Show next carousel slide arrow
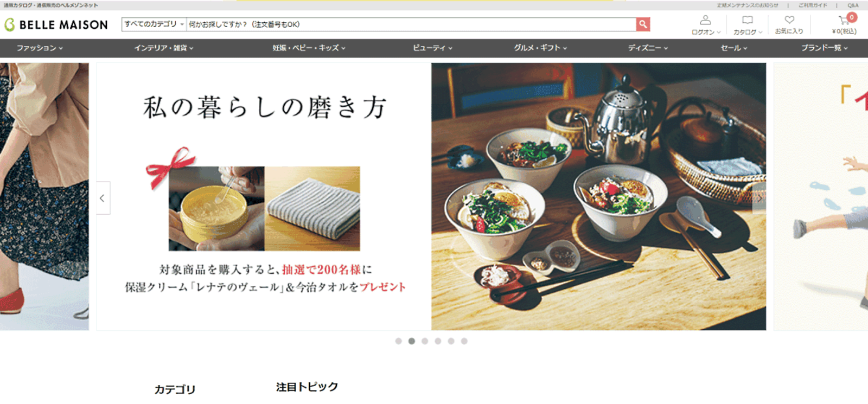The width and height of the screenshot is (868, 404). pos(759,198)
